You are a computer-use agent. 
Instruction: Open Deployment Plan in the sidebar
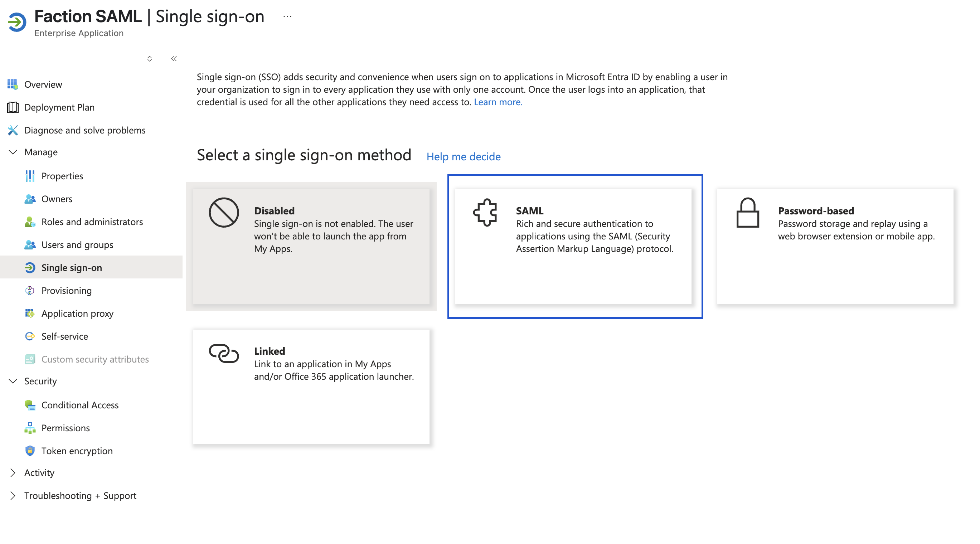click(x=59, y=107)
